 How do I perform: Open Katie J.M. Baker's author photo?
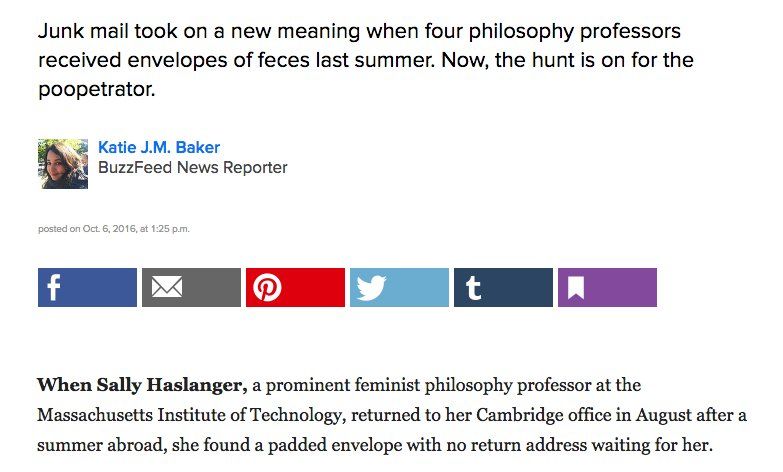63,163
